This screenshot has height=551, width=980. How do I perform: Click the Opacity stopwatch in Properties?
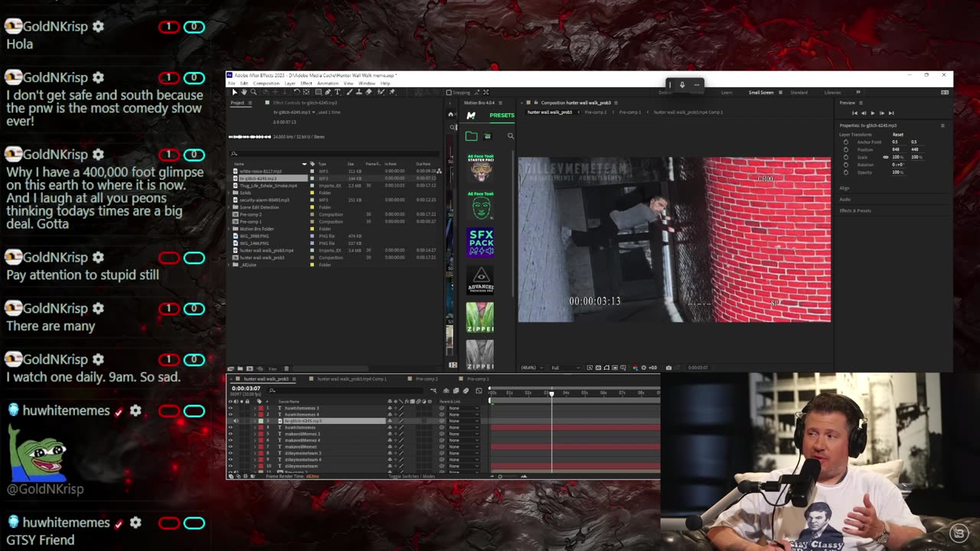(x=846, y=172)
